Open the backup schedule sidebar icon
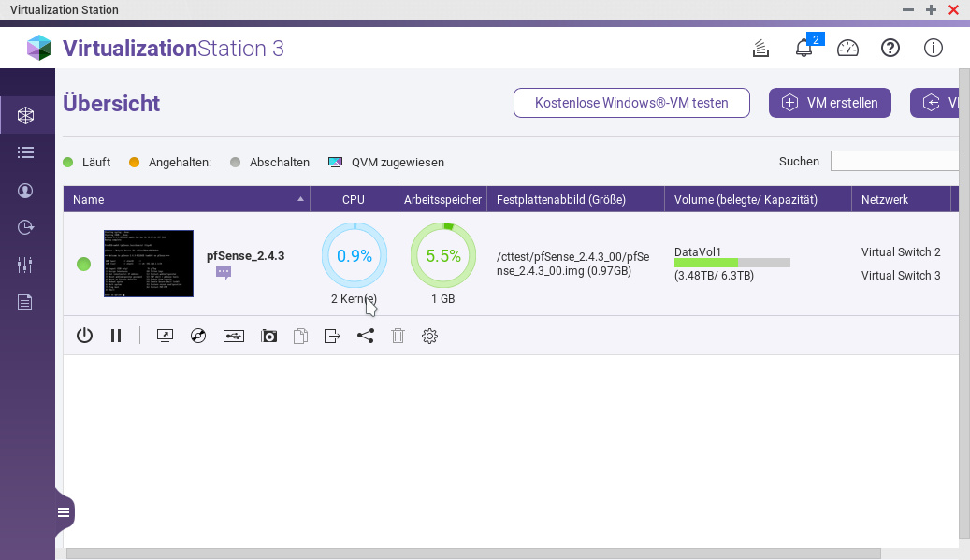970x560 pixels. [25, 227]
